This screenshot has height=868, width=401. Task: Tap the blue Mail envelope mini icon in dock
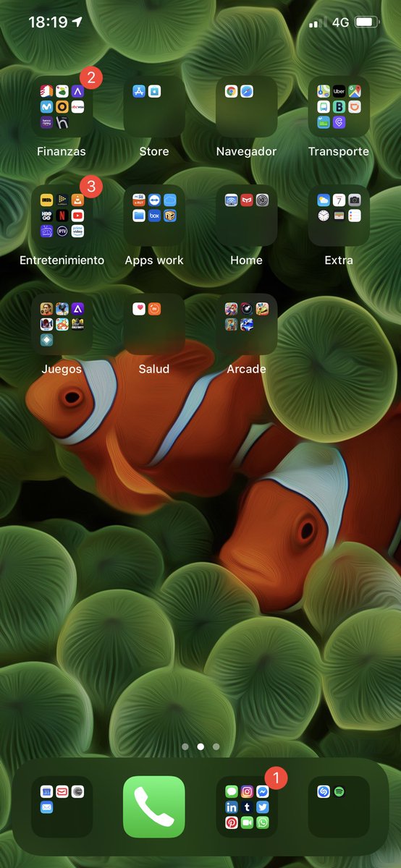(46, 807)
